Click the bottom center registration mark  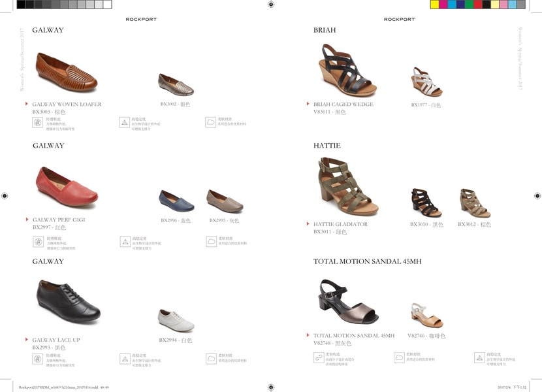[271, 387]
